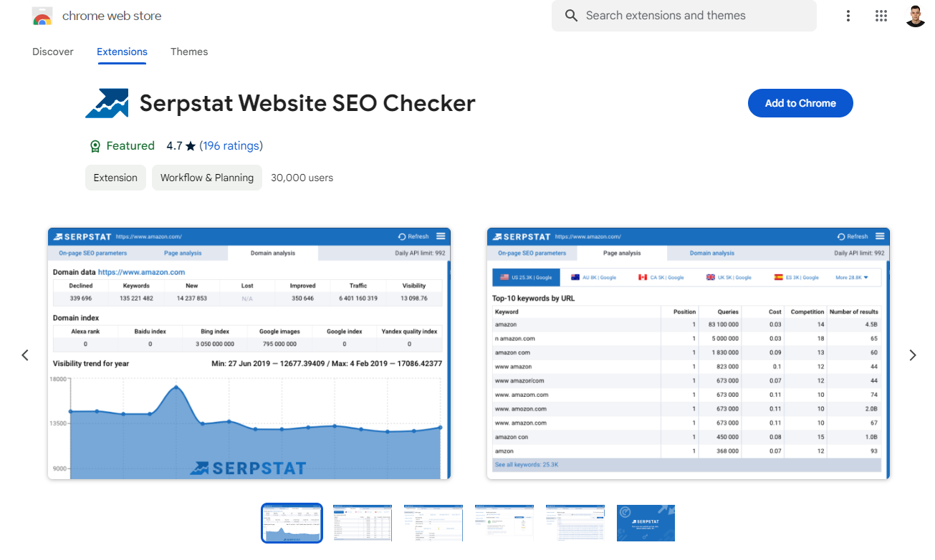Click the Serpstat extension logo icon
This screenshot has height=560, width=935.
tap(107, 103)
